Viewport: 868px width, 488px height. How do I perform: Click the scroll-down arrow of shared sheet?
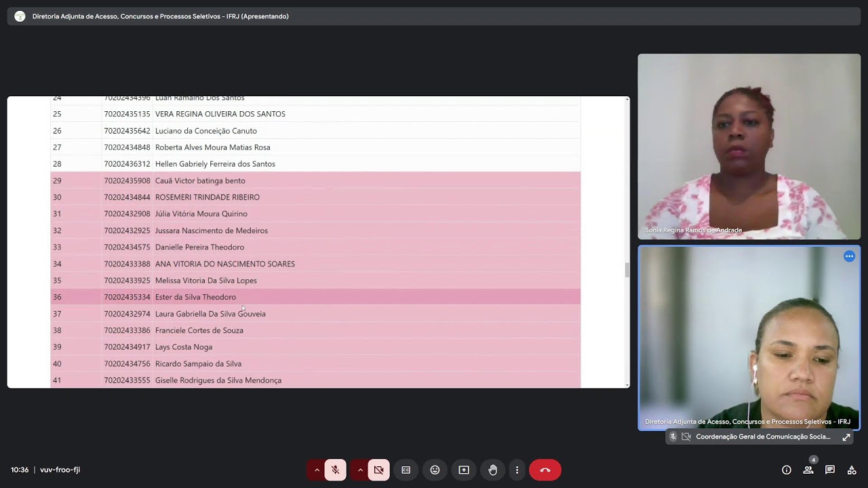click(x=627, y=385)
